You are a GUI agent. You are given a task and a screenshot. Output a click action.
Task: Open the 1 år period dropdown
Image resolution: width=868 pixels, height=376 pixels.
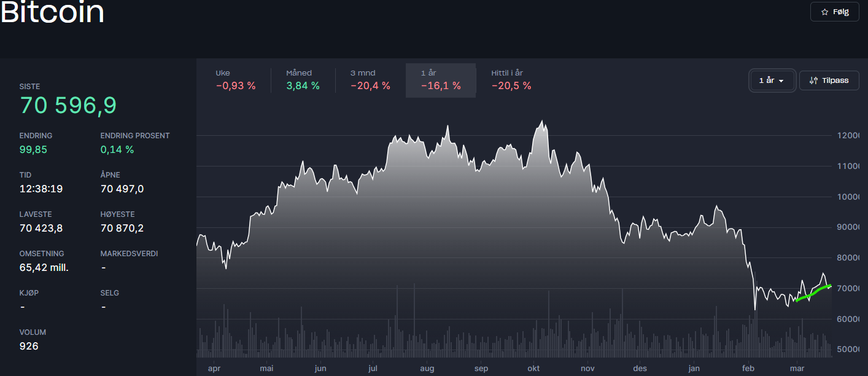(772, 80)
